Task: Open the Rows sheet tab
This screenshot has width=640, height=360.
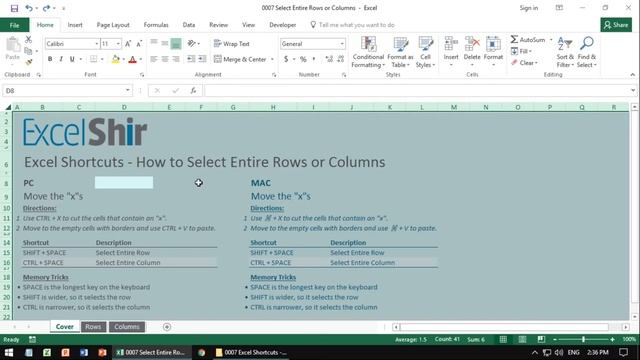Action: (93, 327)
